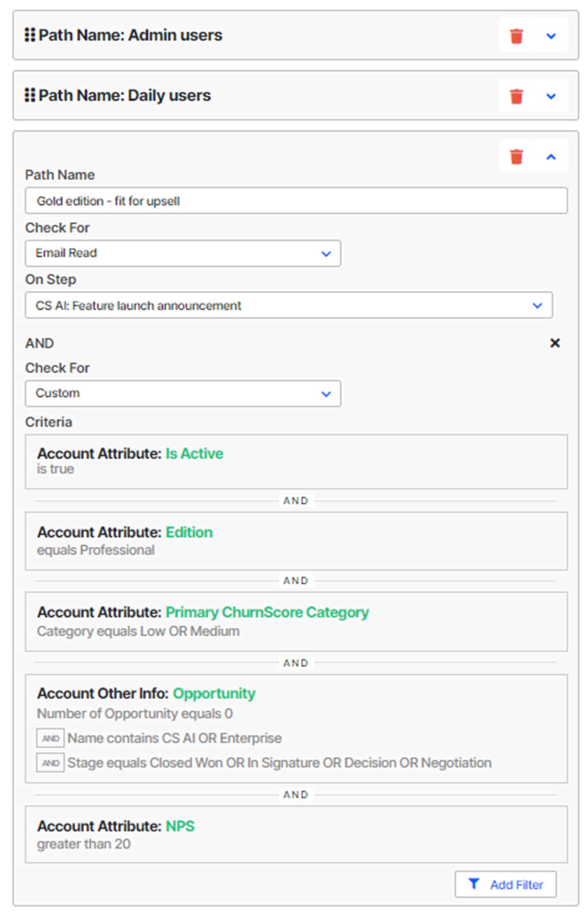The height and width of the screenshot is (915, 588).
Task: Open the On Step dropdown
Action: tap(289, 305)
